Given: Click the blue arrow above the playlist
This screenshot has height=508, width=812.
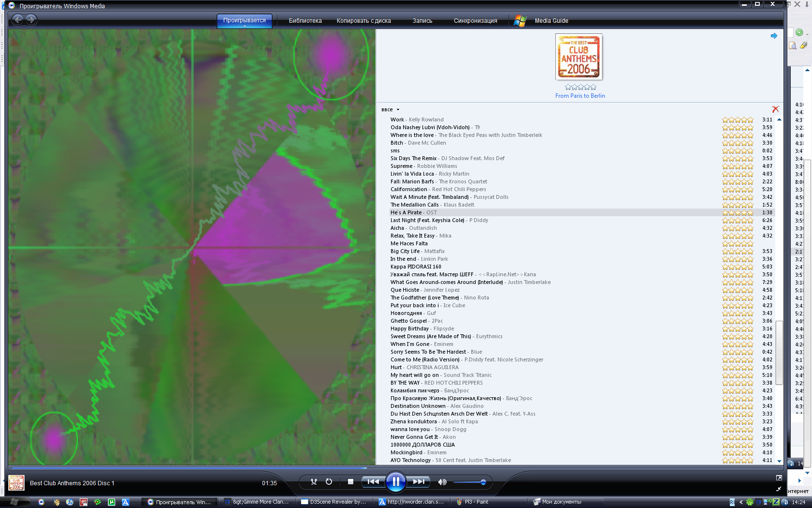Looking at the screenshot, I should pyautogui.click(x=774, y=36).
